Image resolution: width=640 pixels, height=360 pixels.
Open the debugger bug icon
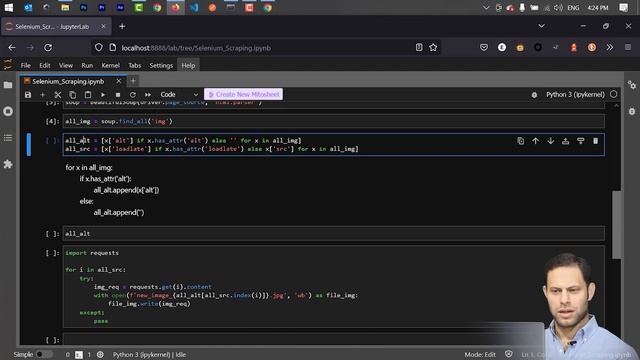tap(534, 95)
